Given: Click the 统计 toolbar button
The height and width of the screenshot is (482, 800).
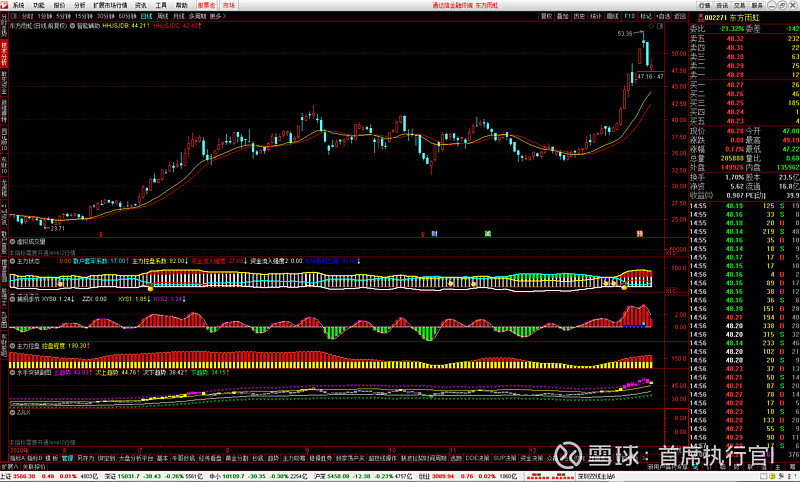Looking at the screenshot, I should click(596, 16).
